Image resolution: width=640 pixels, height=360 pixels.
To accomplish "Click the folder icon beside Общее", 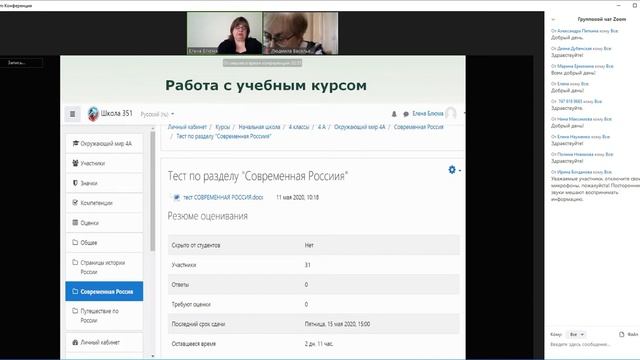I will click(x=75, y=242).
